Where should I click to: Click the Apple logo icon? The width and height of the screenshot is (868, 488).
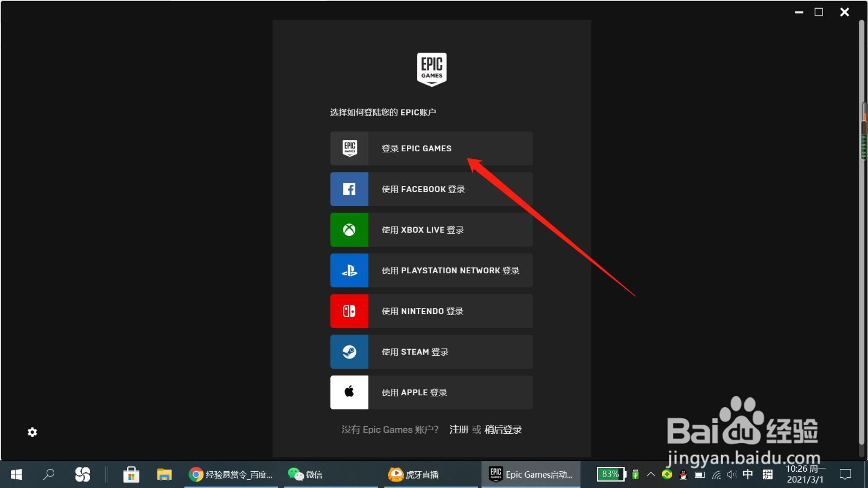tap(349, 391)
